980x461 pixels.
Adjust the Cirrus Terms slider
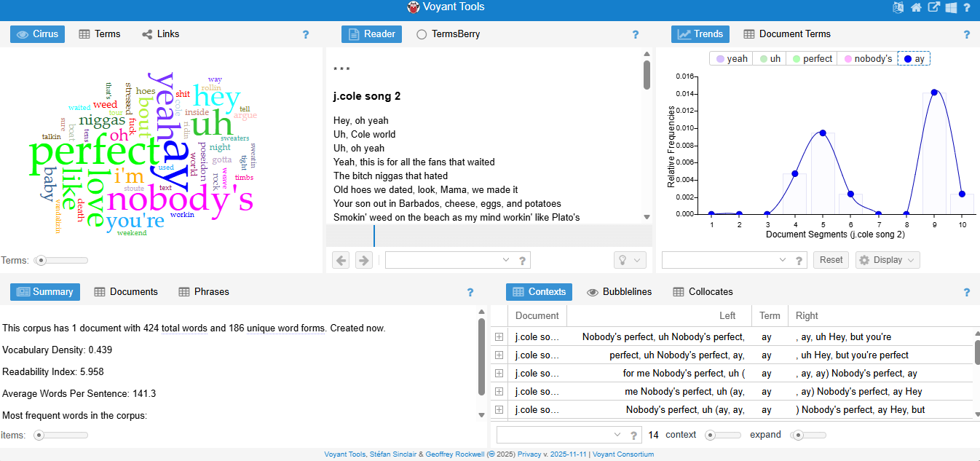click(42, 260)
